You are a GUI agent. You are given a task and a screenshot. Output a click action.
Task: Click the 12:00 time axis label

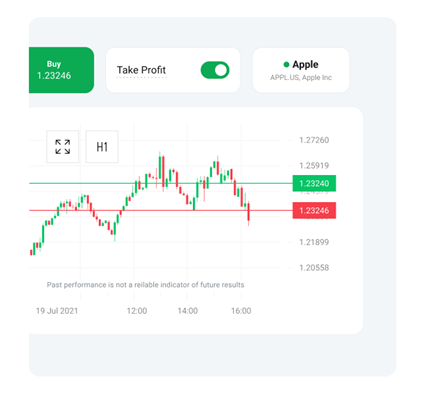[137, 311]
